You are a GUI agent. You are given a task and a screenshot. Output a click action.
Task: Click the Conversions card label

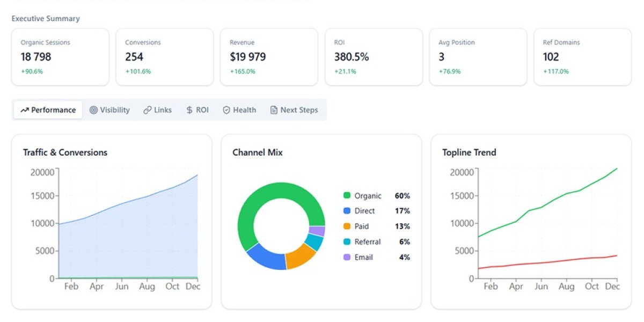tap(143, 42)
